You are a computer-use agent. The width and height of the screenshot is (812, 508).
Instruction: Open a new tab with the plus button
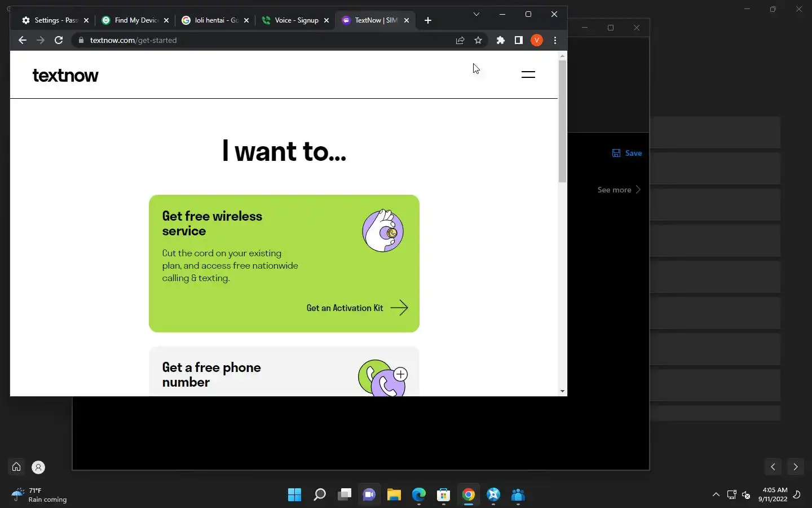coord(428,20)
